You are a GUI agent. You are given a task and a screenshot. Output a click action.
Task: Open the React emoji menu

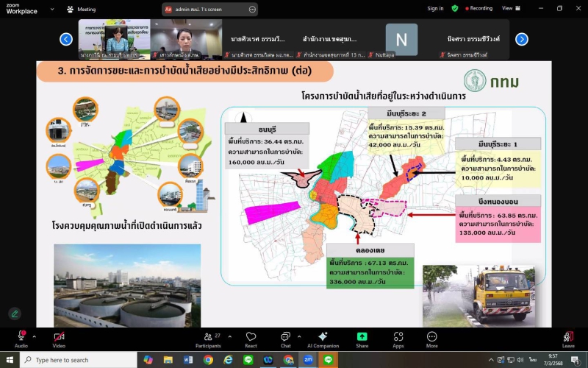251,338
